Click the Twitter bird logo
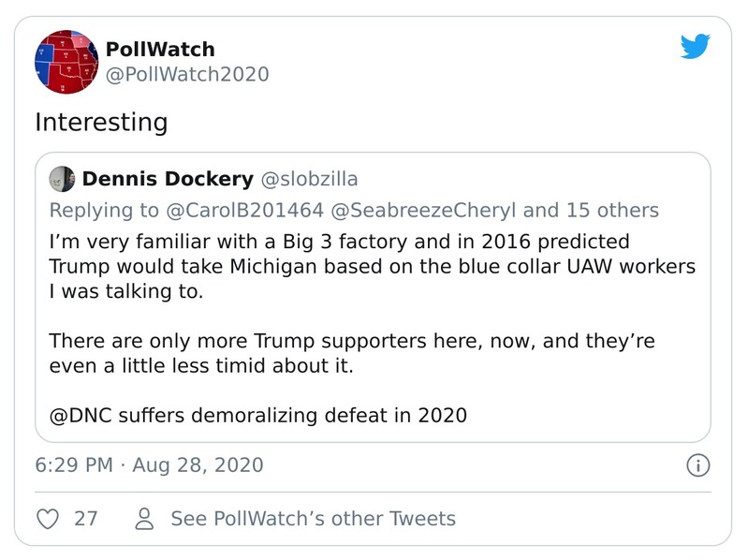 click(x=695, y=46)
